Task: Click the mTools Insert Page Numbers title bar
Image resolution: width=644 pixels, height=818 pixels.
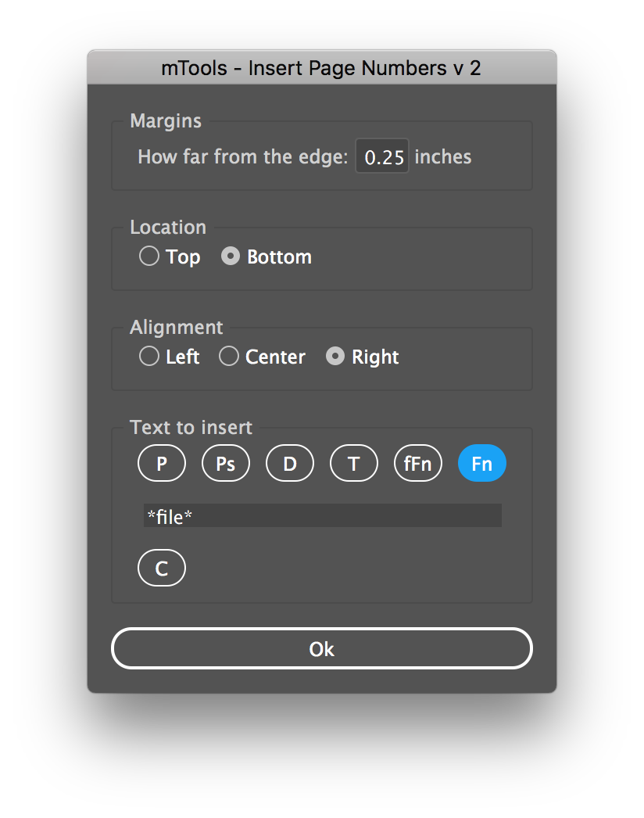Action: (x=321, y=68)
